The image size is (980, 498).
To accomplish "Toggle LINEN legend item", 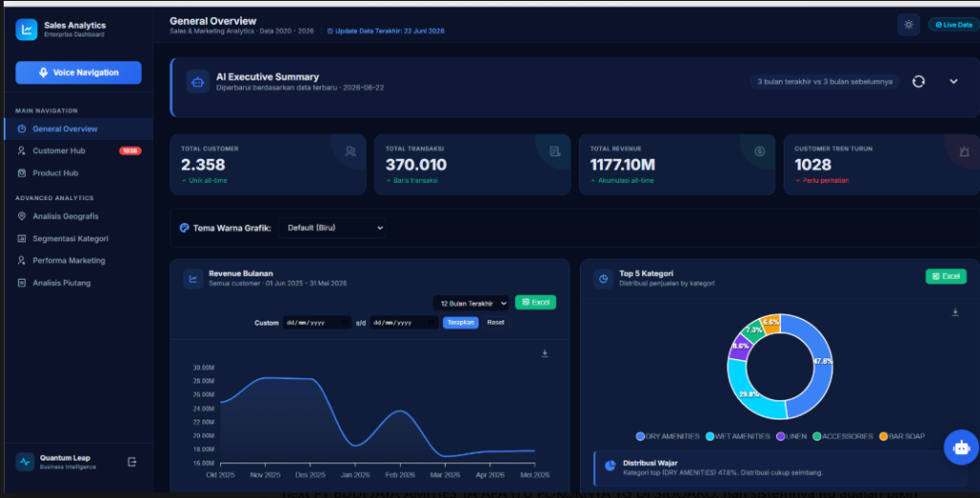I will click(791, 437).
